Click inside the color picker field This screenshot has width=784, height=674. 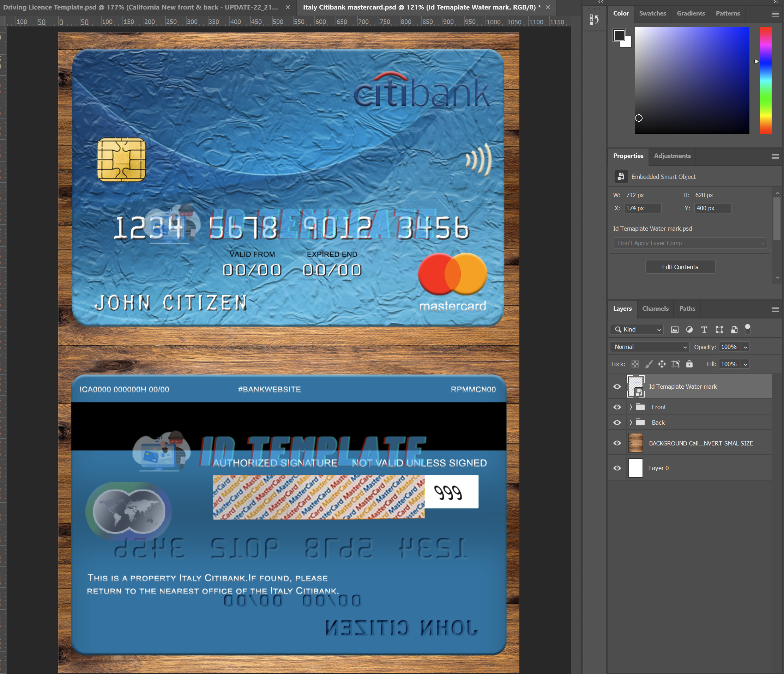click(x=692, y=80)
